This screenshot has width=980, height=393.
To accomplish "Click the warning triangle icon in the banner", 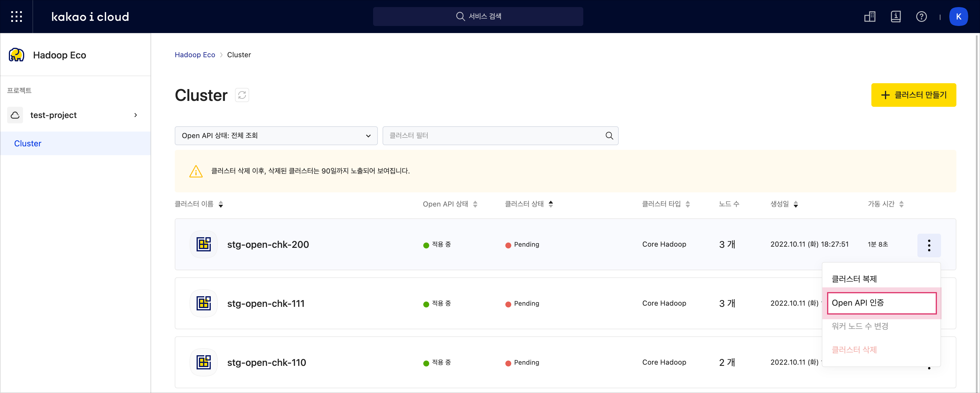I will click(x=196, y=171).
